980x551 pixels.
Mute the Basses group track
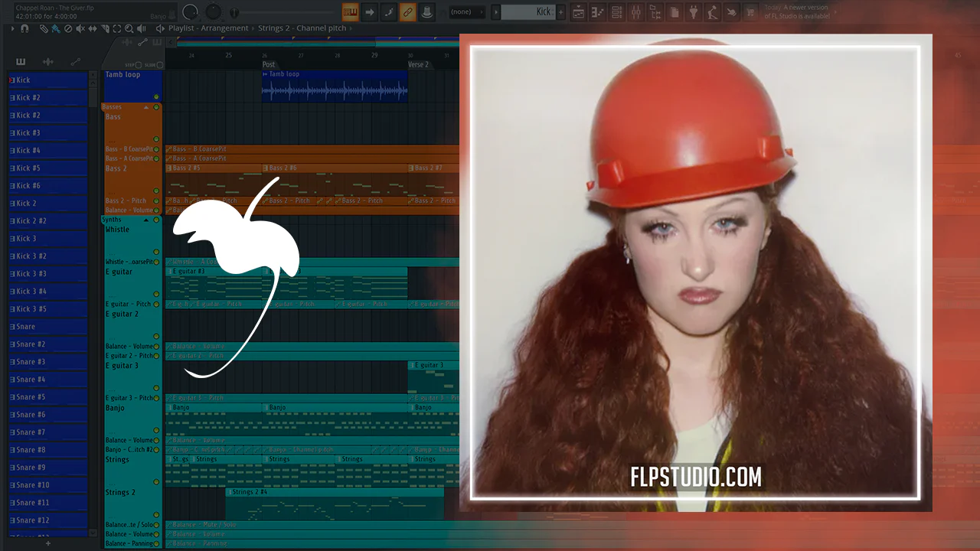click(x=156, y=107)
